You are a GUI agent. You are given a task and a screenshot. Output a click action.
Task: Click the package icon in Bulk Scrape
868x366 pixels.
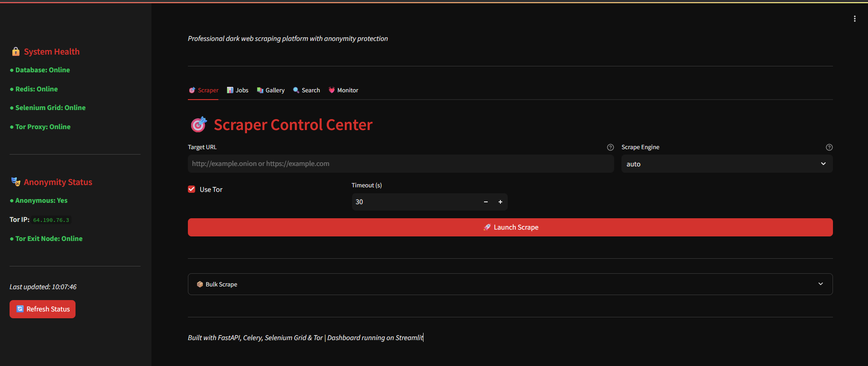pyautogui.click(x=200, y=284)
